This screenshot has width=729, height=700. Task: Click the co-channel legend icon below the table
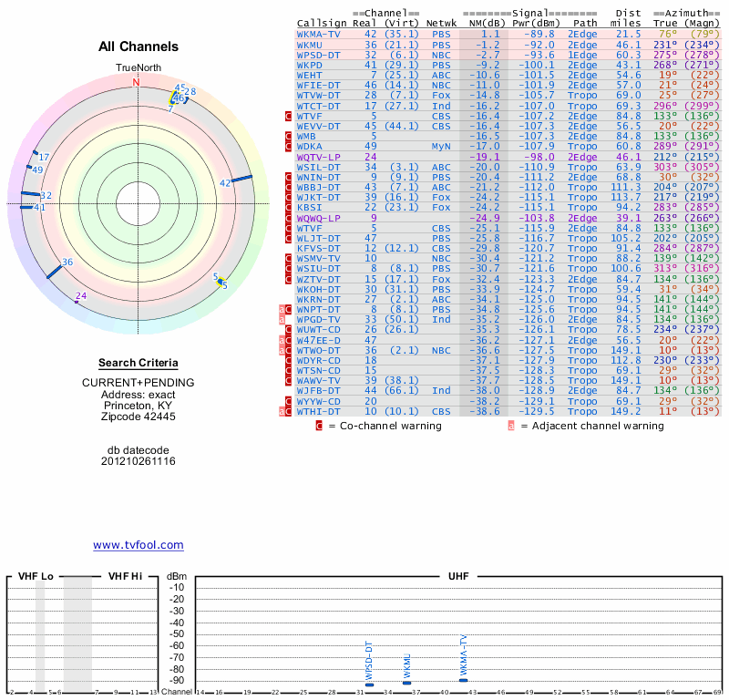point(318,425)
